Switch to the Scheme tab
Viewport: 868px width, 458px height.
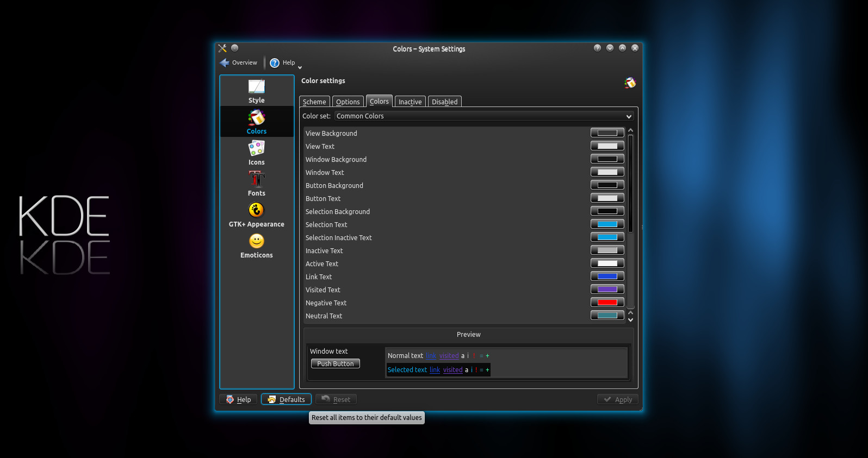314,102
